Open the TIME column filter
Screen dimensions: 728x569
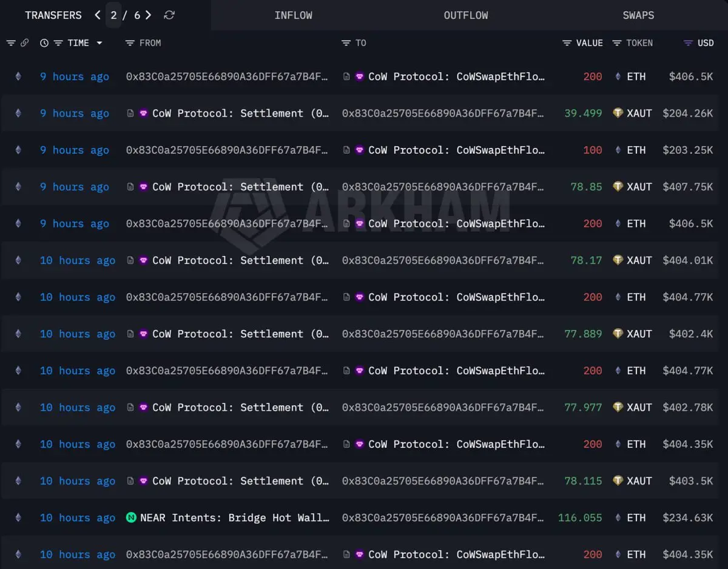coord(58,43)
